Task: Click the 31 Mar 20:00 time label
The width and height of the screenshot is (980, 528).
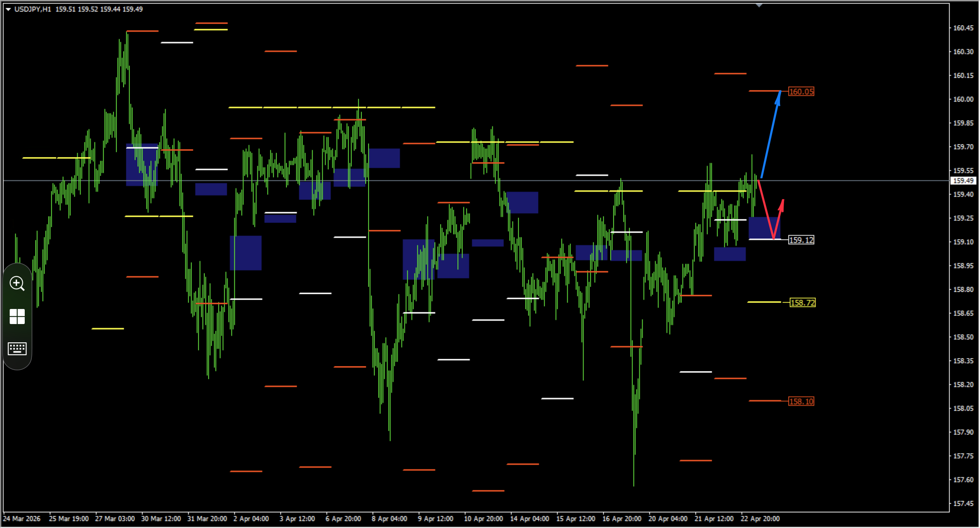Action: click(x=207, y=519)
